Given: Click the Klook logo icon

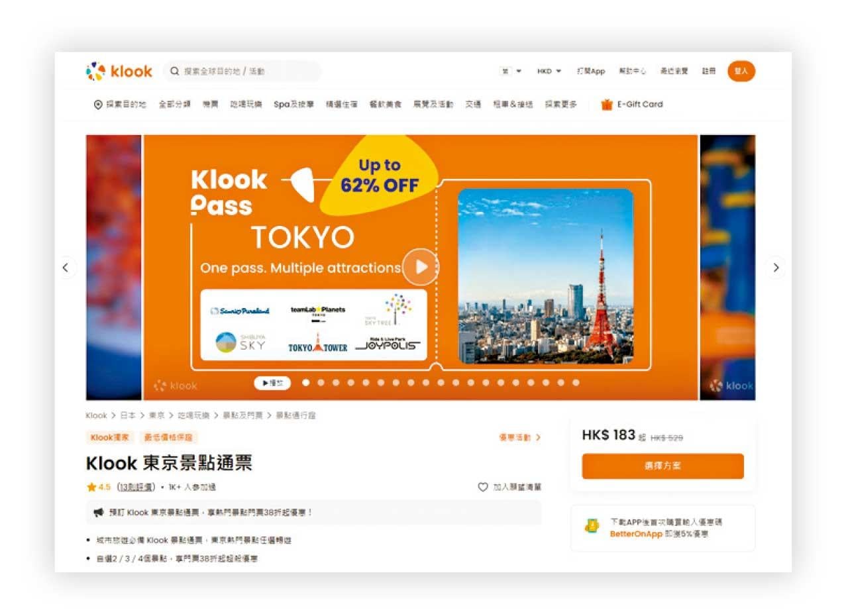Looking at the screenshot, I should (95, 71).
